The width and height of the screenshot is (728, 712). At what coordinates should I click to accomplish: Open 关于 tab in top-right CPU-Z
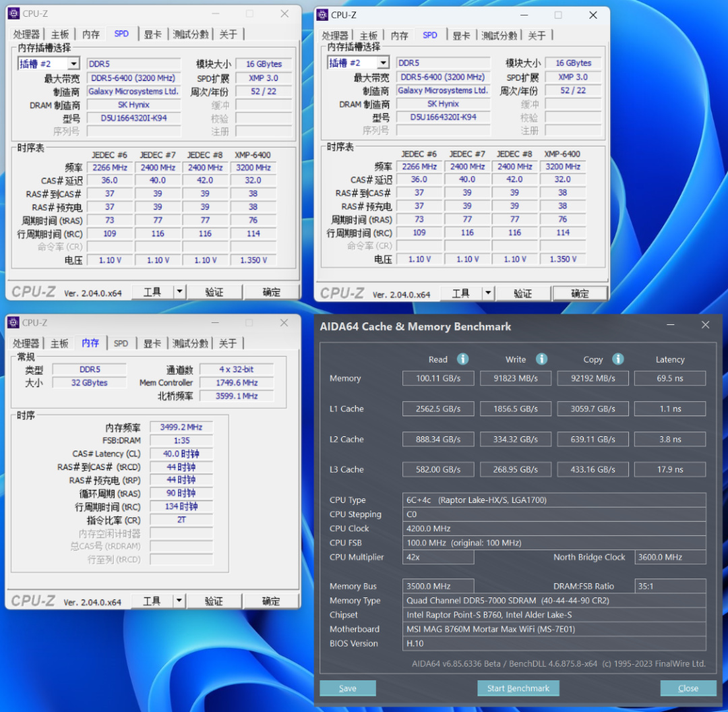point(537,36)
